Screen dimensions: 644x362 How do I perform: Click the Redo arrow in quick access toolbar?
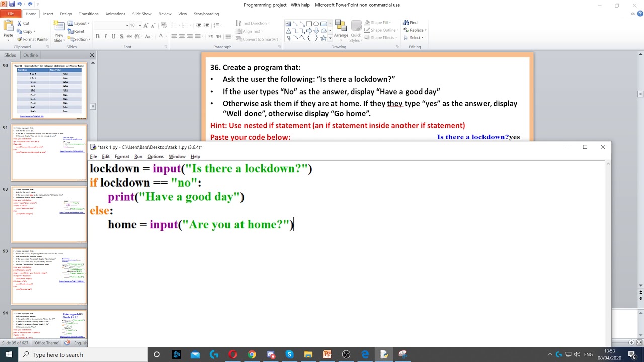30,4
